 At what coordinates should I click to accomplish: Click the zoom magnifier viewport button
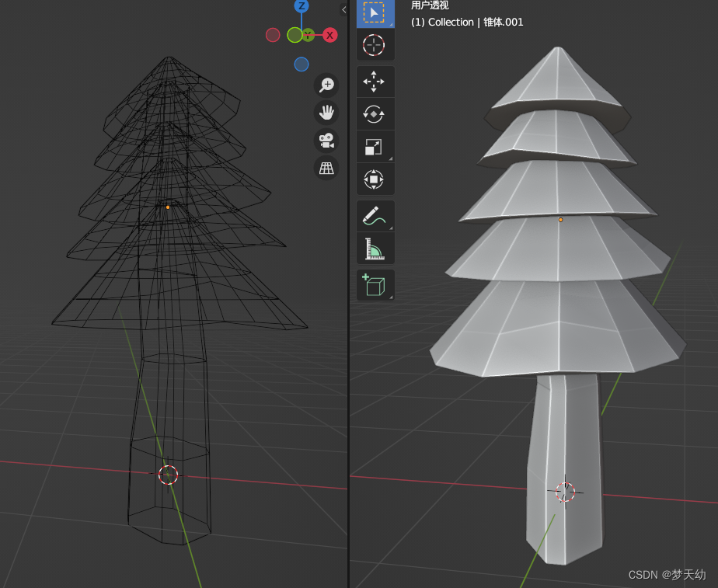tap(326, 85)
